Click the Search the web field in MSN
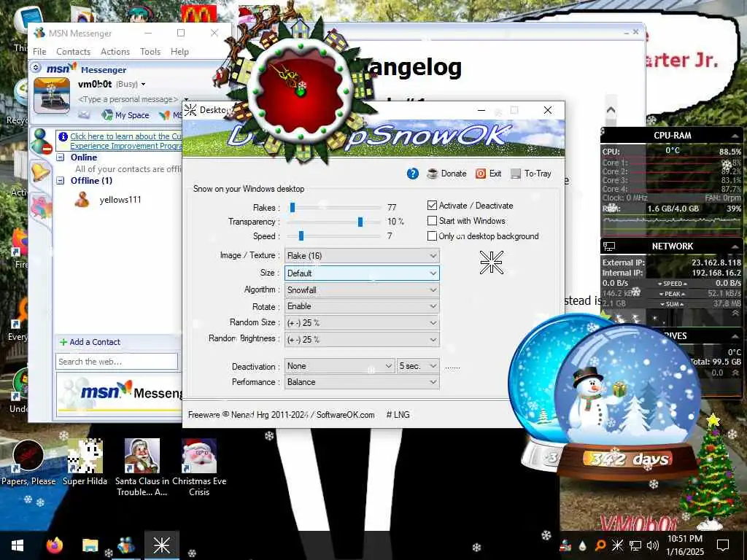This screenshot has height=560, width=747. tap(117, 362)
